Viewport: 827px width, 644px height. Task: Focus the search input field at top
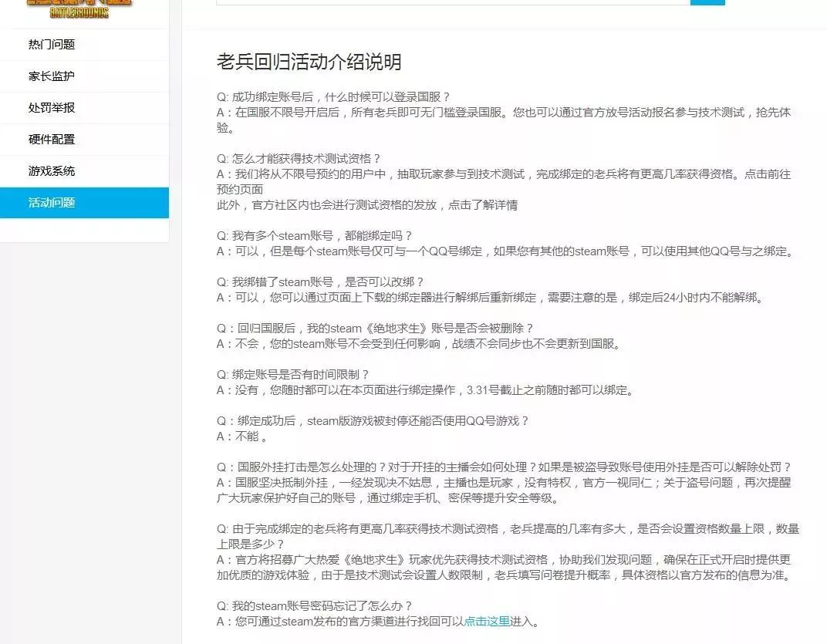click(453, 2)
